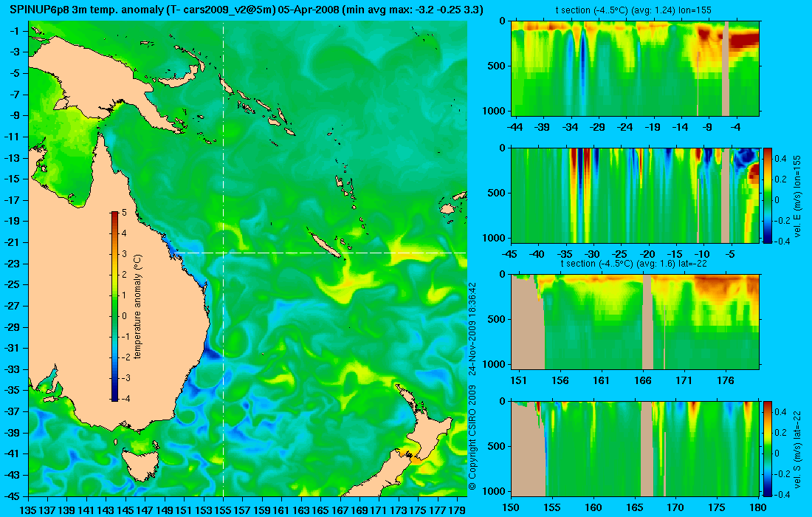Click the vel. E color bar
The width and height of the screenshot is (812, 517).
tap(768, 195)
